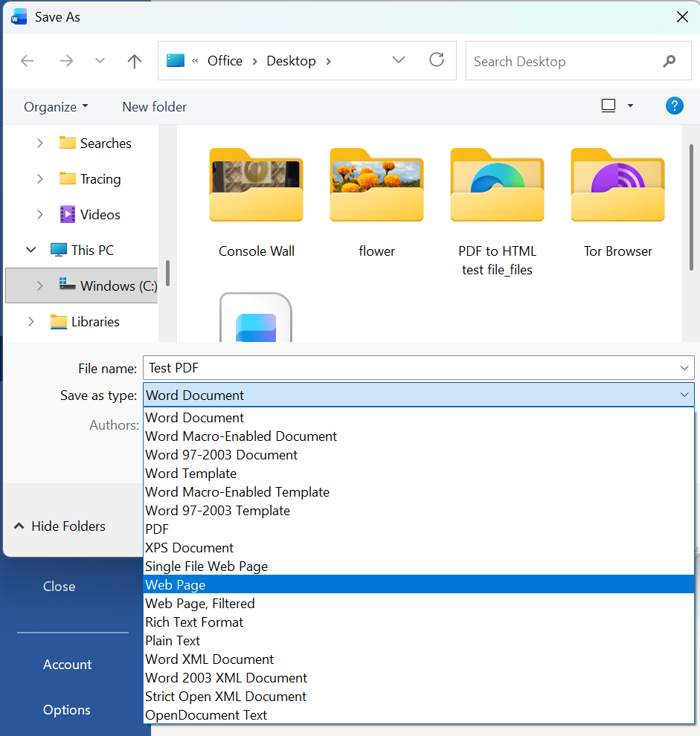Viewport: 700px width, 736px height.
Task: Open the Help question mark icon
Action: click(674, 106)
